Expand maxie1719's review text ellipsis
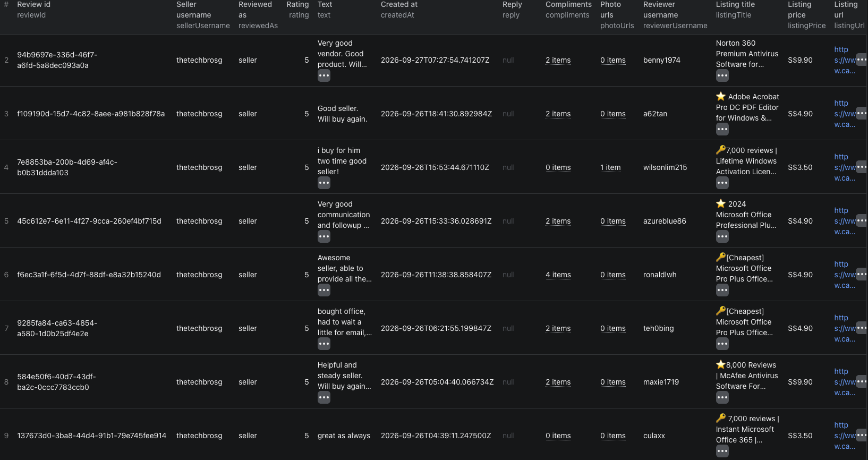 (x=324, y=398)
